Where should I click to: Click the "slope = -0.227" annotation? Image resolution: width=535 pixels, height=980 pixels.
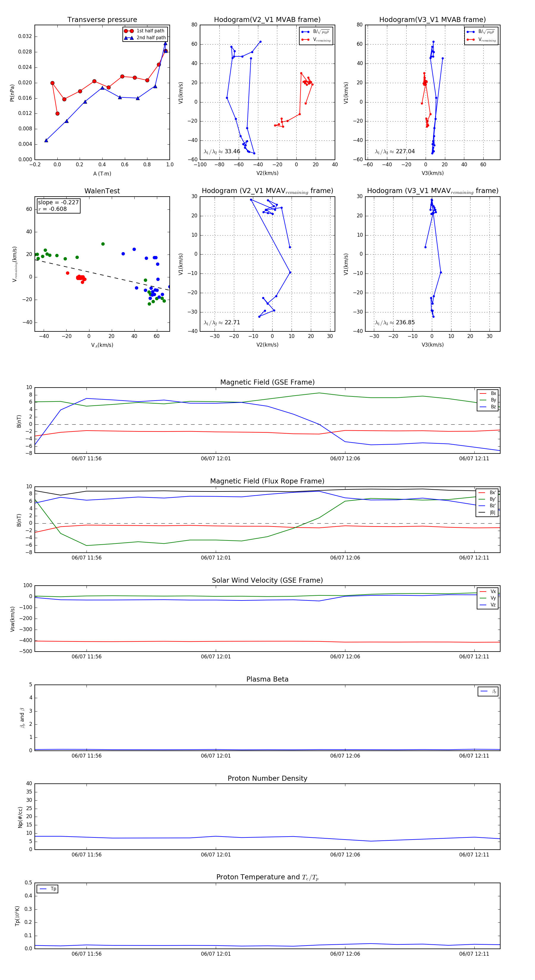[58, 203]
